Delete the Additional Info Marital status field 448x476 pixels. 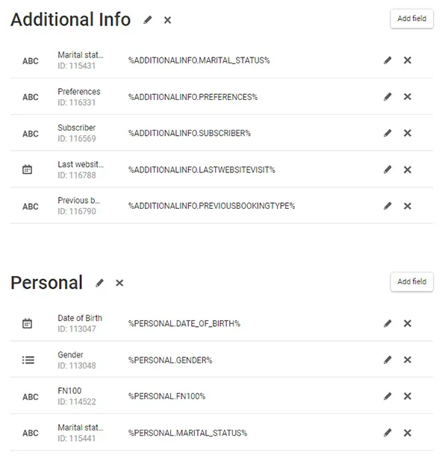pos(408,60)
